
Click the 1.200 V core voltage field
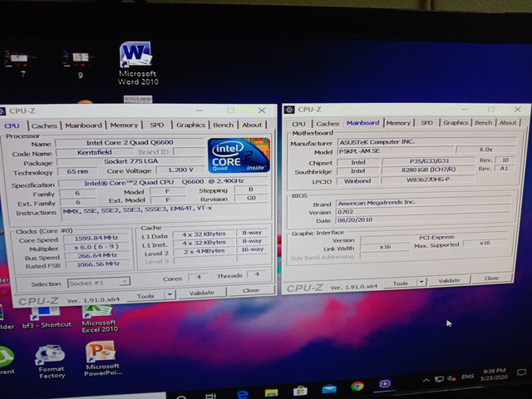pos(180,170)
